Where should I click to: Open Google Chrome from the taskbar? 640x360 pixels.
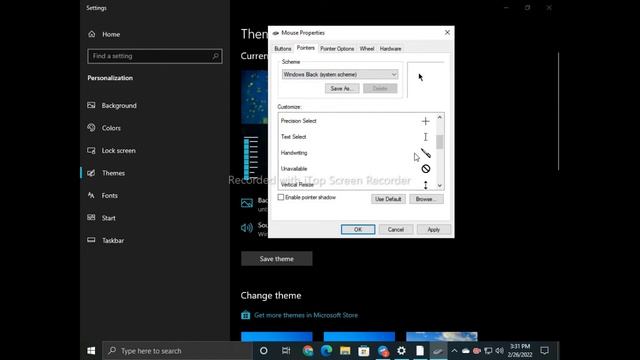click(x=308, y=351)
